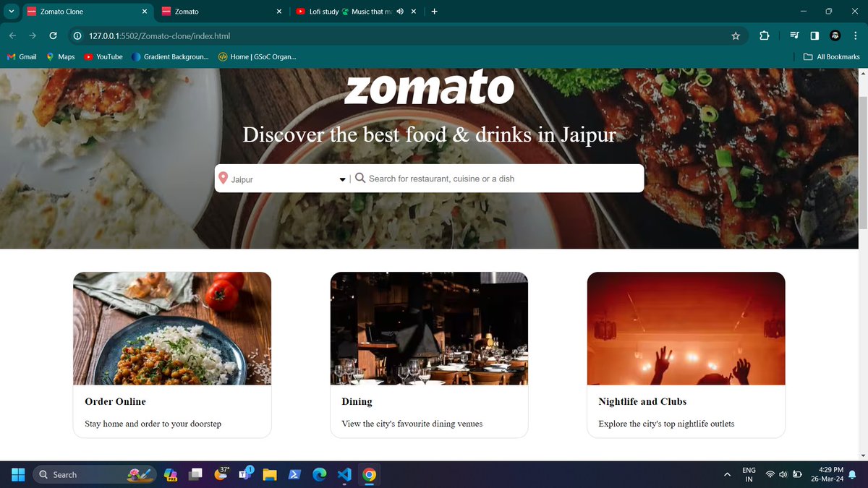Close the Zomato Clone tab
The image size is (868, 488).
[145, 12]
